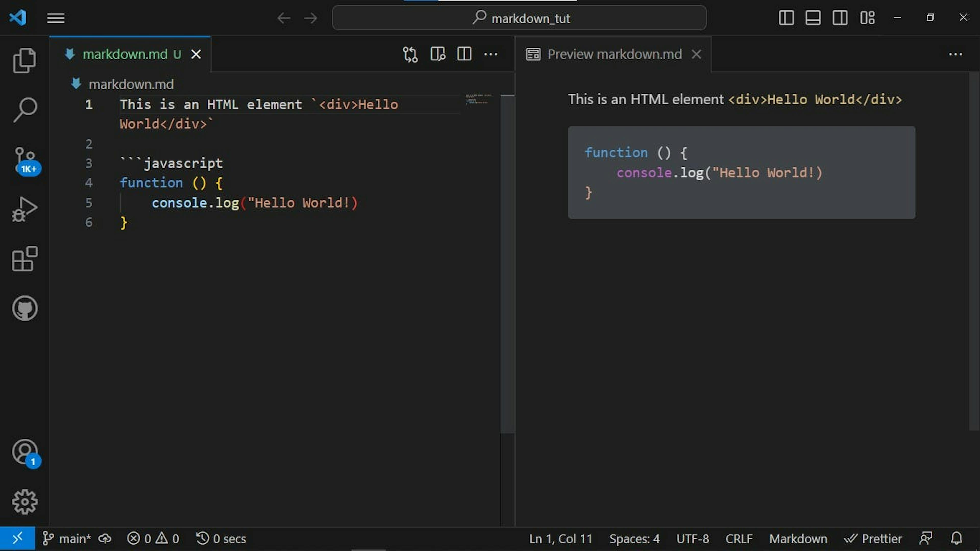Viewport: 980px width, 551px height.
Task: Click markdown.md in the breadcrumb
Action: pyautogui.click(x=131, y=84)
